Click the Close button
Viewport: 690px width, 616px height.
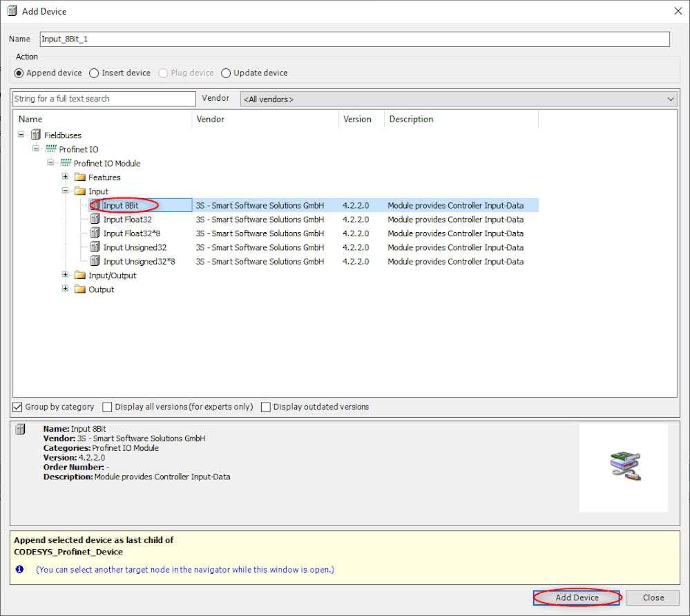tap(653, 597)
